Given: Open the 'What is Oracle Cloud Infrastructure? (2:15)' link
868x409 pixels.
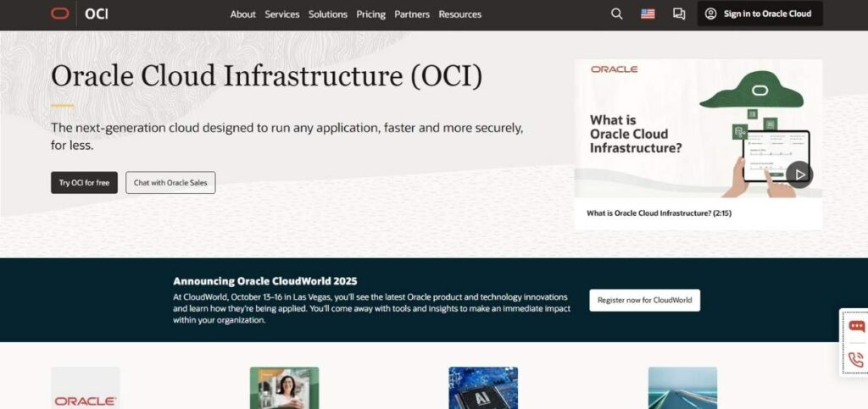Looking at the screenshot, I should (x=659, y=213).
